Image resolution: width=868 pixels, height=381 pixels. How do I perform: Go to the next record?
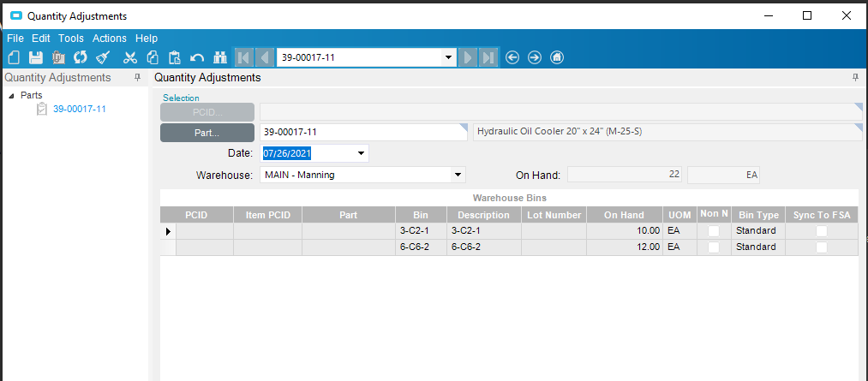tap(468, 57)
